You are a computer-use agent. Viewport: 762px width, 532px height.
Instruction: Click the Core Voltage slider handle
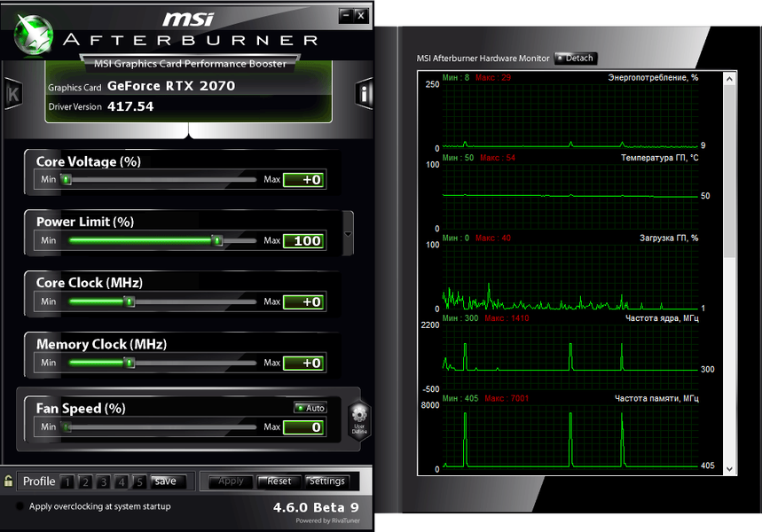click(x=67, y=180)
